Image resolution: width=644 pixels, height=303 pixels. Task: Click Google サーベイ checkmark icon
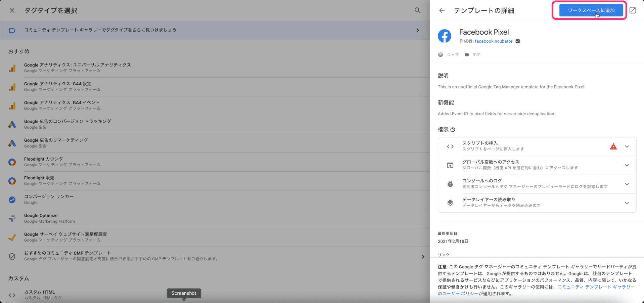pos(12,237)
